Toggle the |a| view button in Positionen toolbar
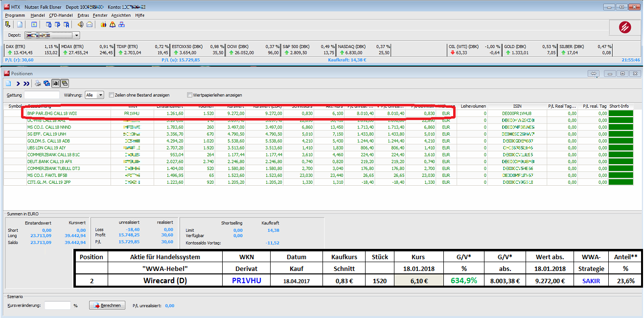644x318 pixels. pyautogui.click(x=56, y=83)
